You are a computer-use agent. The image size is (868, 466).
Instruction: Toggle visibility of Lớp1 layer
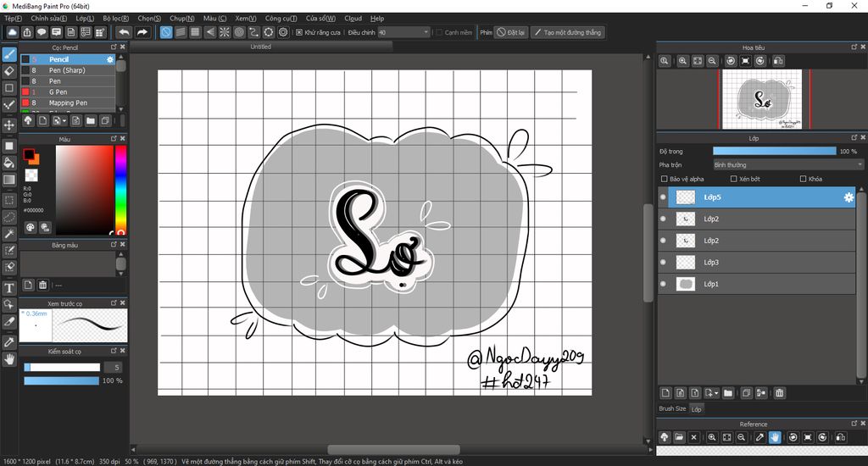point(663,284)
